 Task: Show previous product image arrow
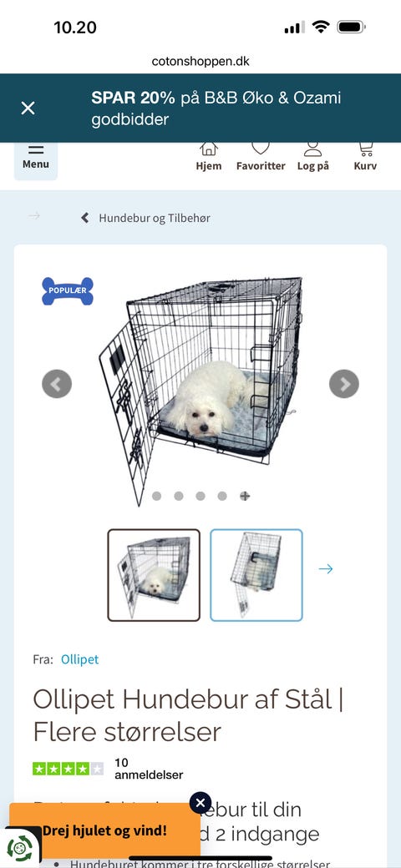click(x=57, y=384)
